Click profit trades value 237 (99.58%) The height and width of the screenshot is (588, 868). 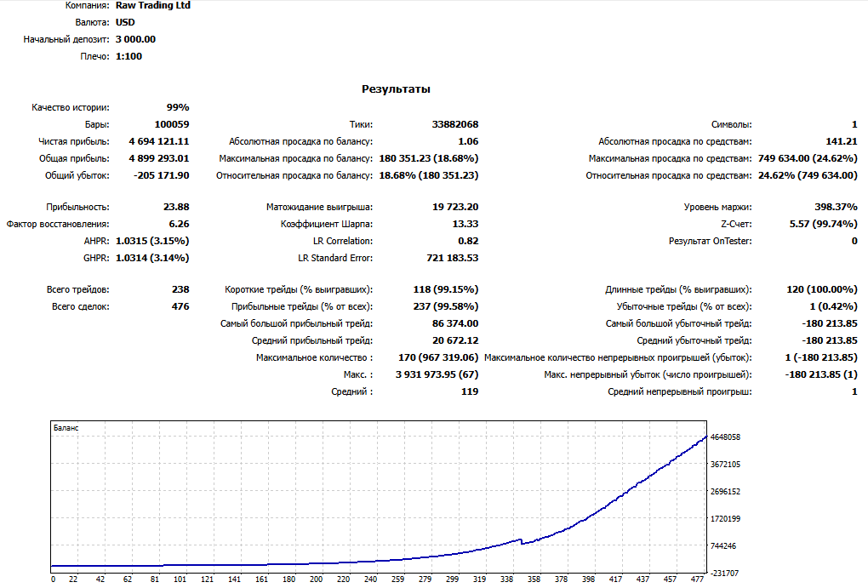tap(446, 306)
